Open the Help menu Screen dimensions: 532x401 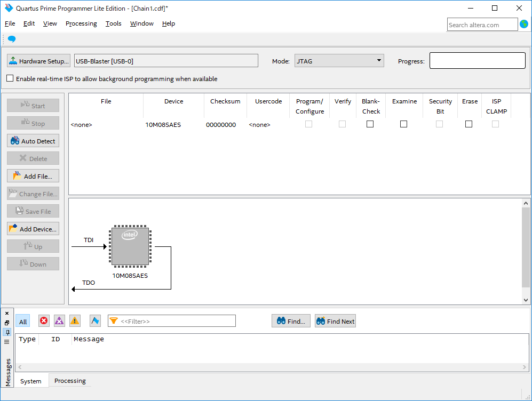click(168, 23)
